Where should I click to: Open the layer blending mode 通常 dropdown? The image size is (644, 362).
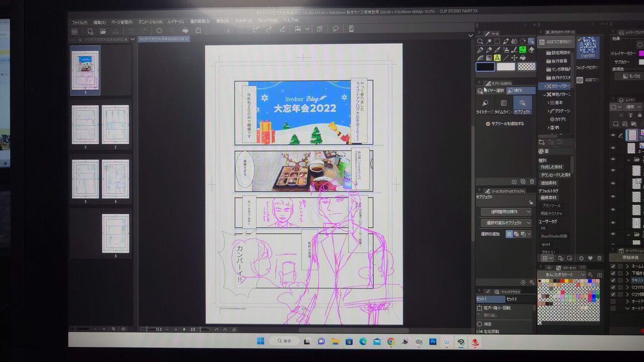pyautogui.click(x=632, y=107)
